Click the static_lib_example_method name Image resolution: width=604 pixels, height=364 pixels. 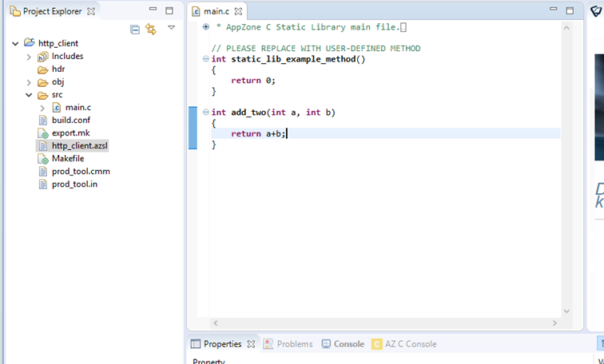293,59
